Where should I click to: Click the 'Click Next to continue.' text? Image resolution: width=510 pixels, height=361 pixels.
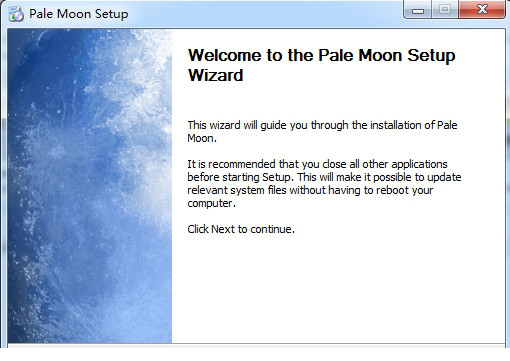(241, 229)
